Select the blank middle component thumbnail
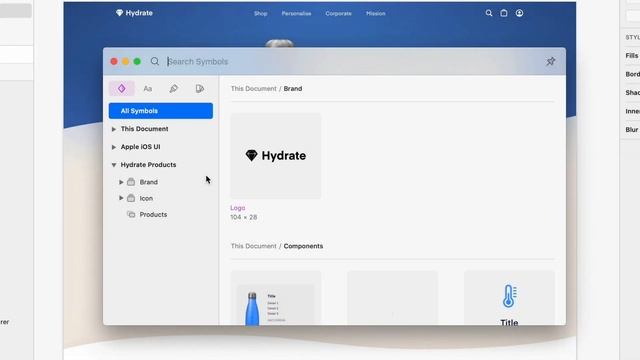The image size is (640, 360). pos(392,298)
